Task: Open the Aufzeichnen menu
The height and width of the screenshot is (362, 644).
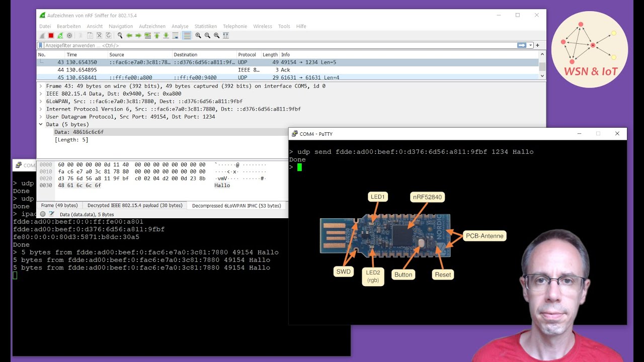Action: pos(152,26)
